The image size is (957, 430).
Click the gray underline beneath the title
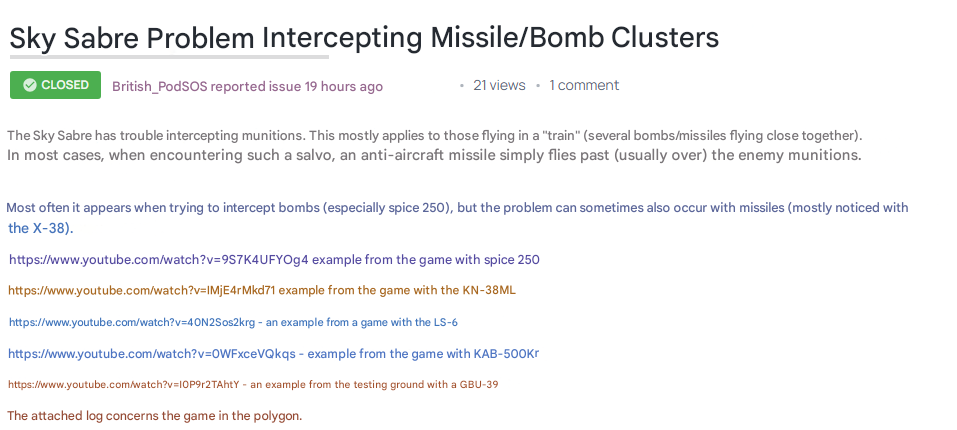[x=169, y=57]
